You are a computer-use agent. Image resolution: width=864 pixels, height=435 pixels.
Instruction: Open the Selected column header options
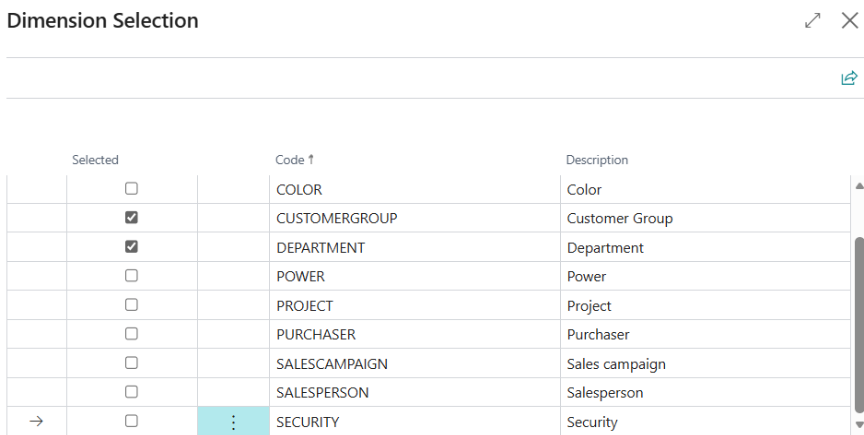point(95,160)
